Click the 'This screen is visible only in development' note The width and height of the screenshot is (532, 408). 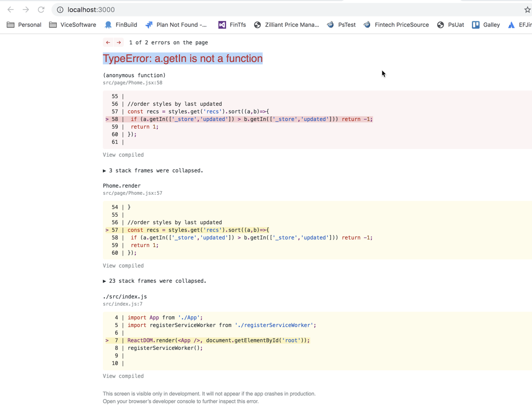pos(209,394)
